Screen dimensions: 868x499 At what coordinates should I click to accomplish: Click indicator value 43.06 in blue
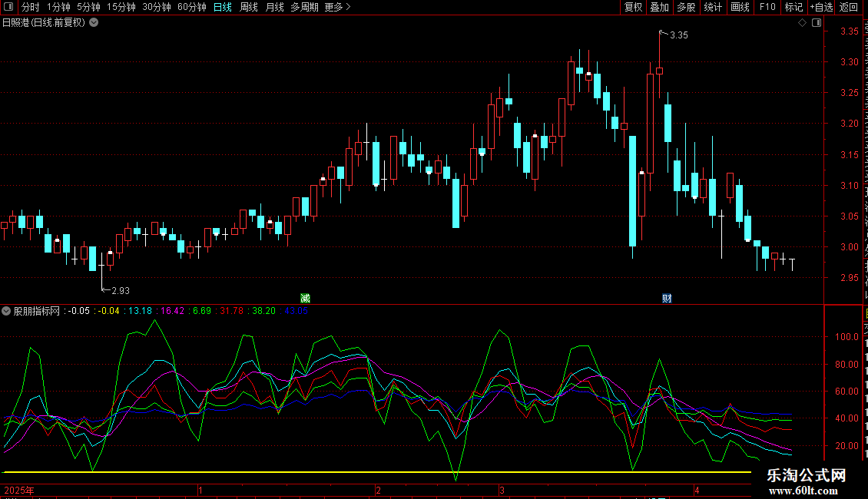[x=297, y=311]
